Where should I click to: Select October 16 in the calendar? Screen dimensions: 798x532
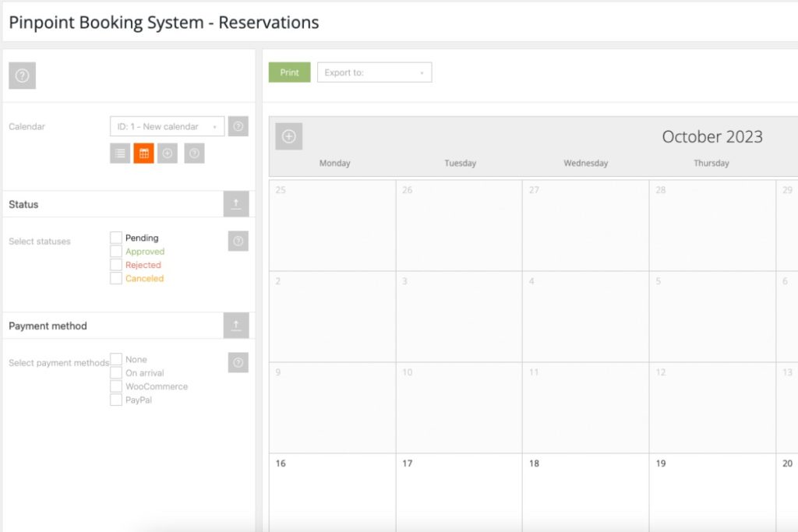pyautogui.click(x=332, y=492)
